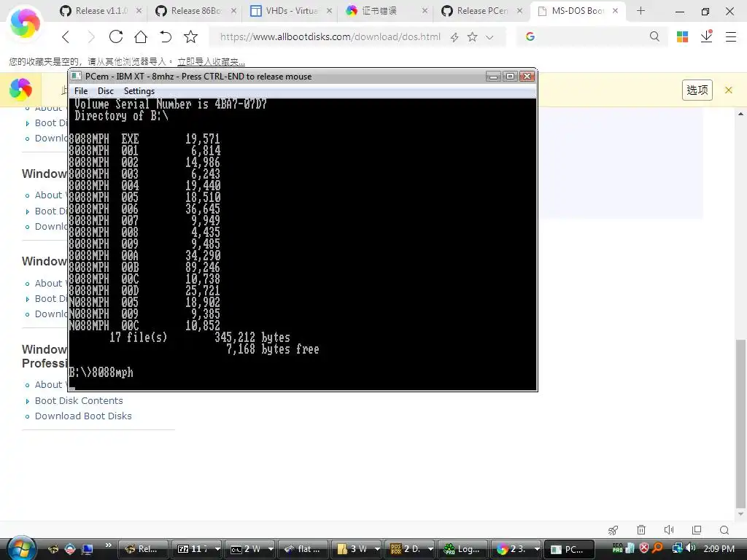
Task: Click the 8088MPH 00B 89,246 line
Action: click(x=144, y=267)
